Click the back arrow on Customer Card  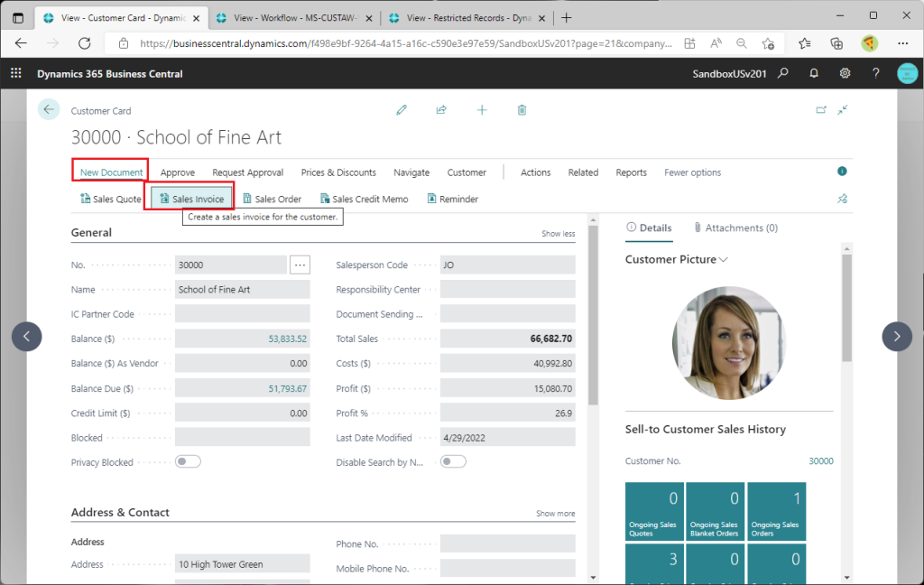click(x=49, y=110)
